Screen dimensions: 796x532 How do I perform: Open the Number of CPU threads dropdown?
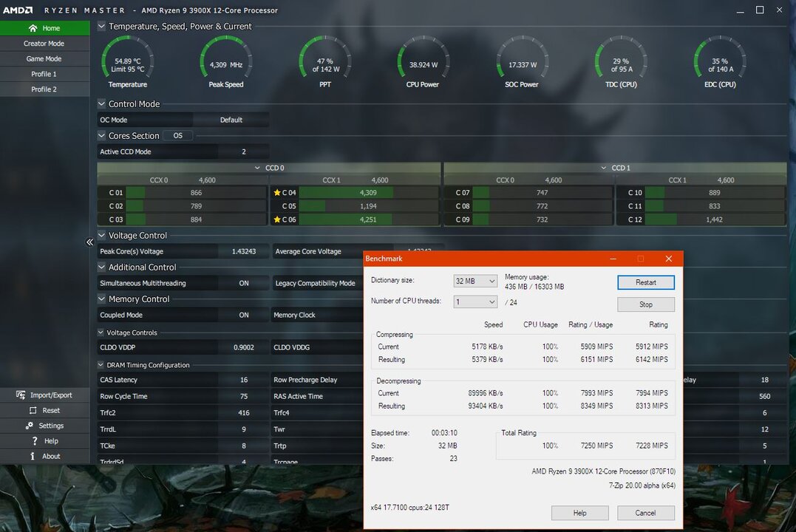[475, 301]
